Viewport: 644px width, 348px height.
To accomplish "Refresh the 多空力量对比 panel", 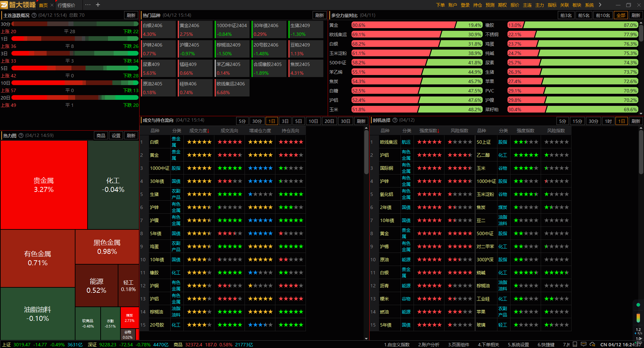I will (x=636, y=15).
